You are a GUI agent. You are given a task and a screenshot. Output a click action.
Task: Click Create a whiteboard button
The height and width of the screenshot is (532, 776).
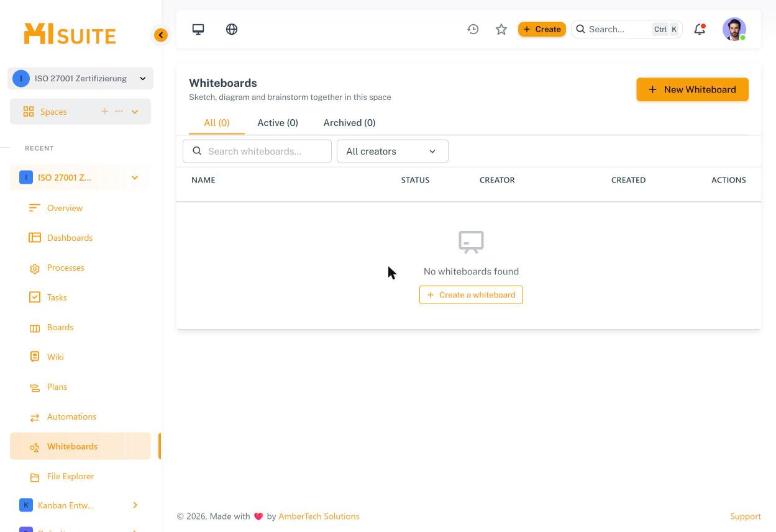[x=471, y=295]
